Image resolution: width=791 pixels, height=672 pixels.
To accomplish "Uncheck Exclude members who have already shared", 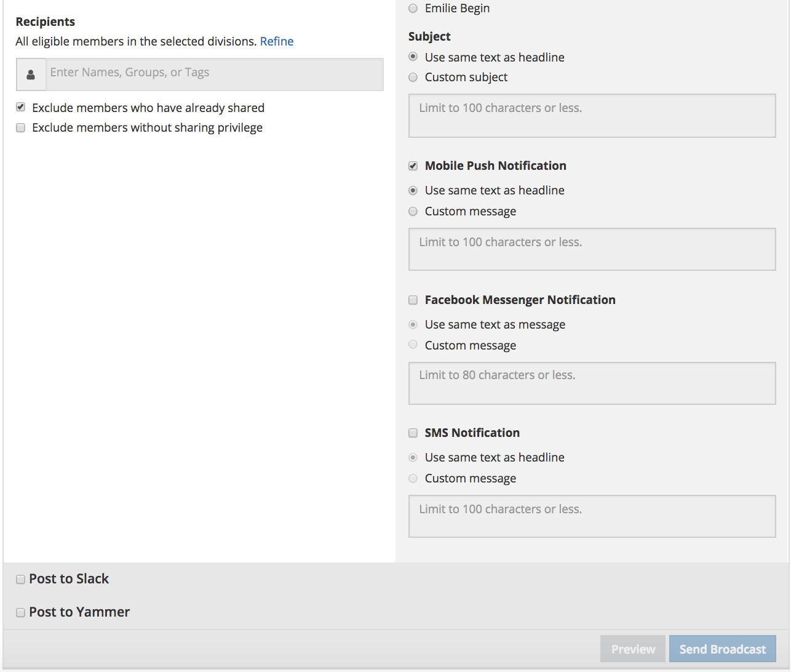I will 21,107.
